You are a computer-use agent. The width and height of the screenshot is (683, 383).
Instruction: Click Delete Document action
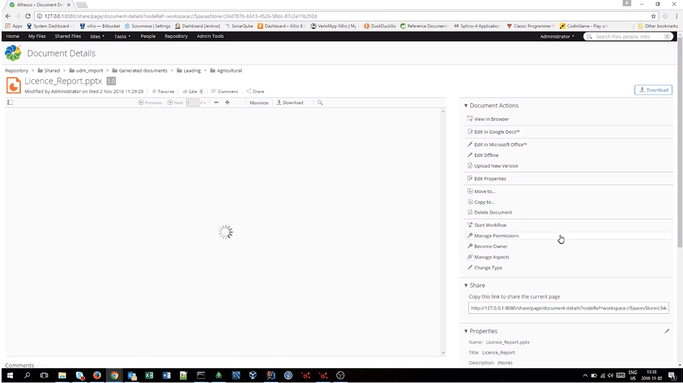(x=490, y=213)
